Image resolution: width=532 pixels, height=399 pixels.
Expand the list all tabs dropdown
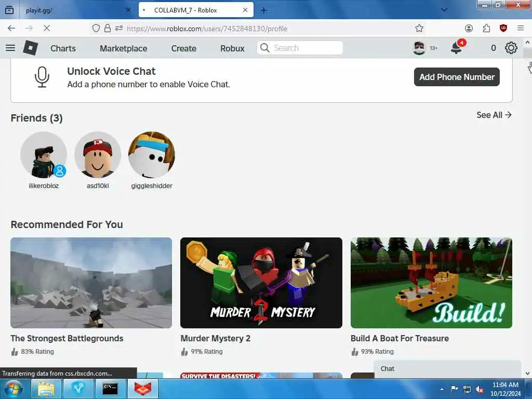[x=444, y=10]
